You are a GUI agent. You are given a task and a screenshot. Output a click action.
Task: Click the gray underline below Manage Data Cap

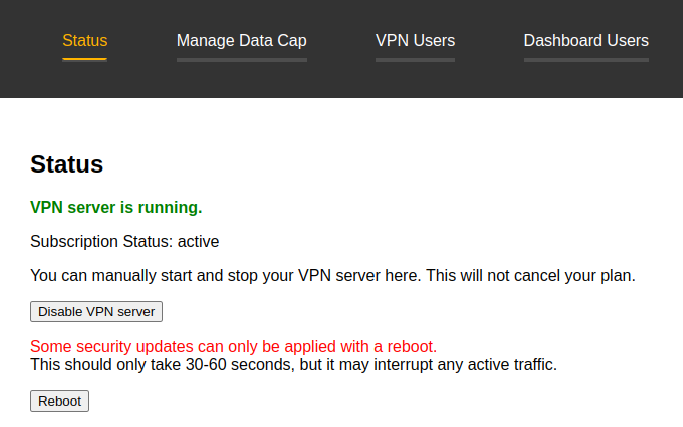coord(242,60)
